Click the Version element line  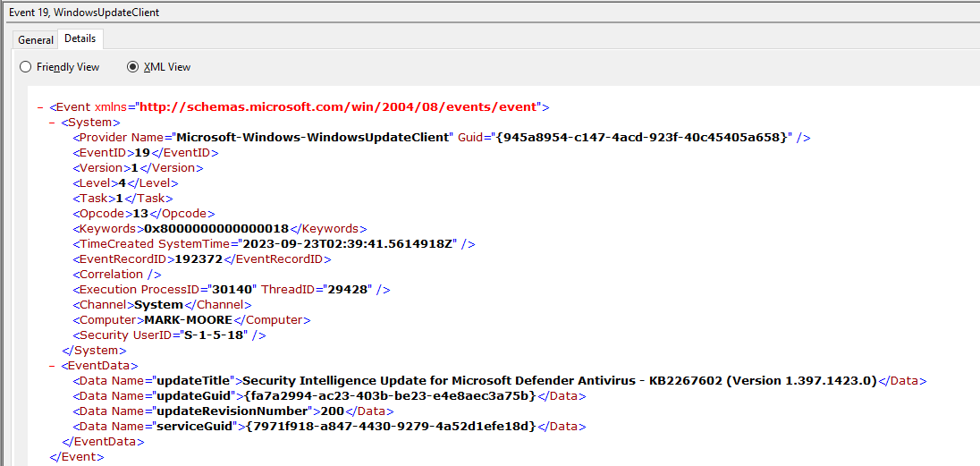[138, 167]
